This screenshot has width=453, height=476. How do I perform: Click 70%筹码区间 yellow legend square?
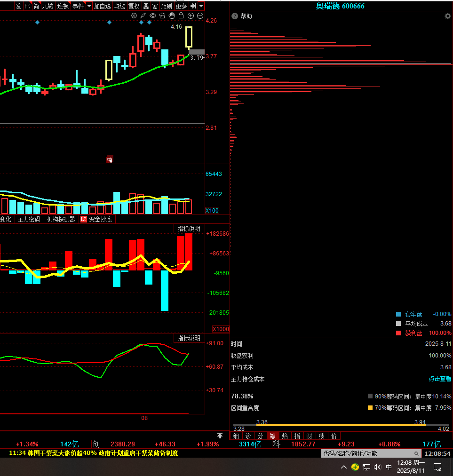click(x=370, y=408)
